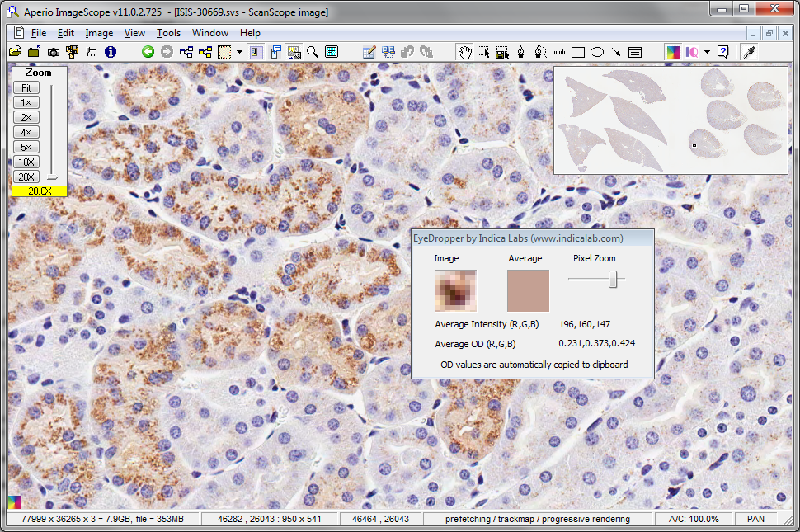
Task: Open the dropdown arrow beside the region icon
Action: pos(239,51)
